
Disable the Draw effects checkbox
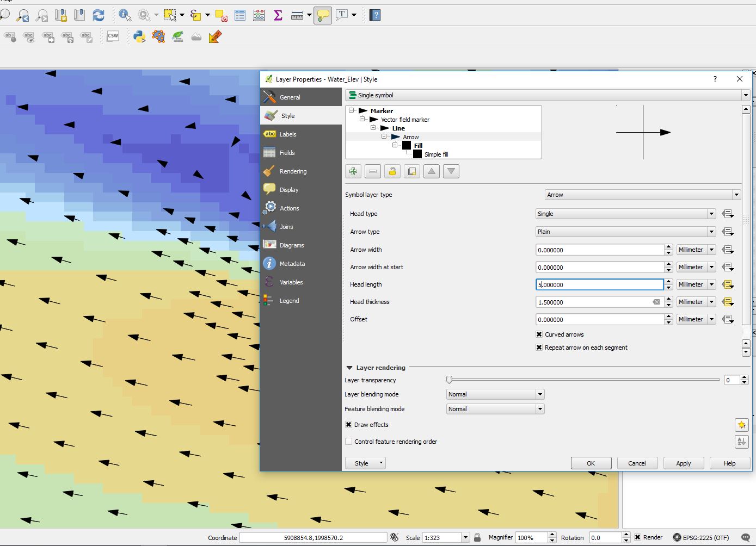pyautogui.click(x=349, y=425)
